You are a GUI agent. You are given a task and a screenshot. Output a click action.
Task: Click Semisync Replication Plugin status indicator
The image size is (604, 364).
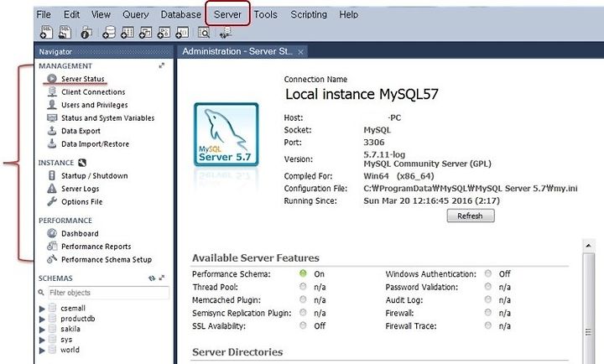303,312
